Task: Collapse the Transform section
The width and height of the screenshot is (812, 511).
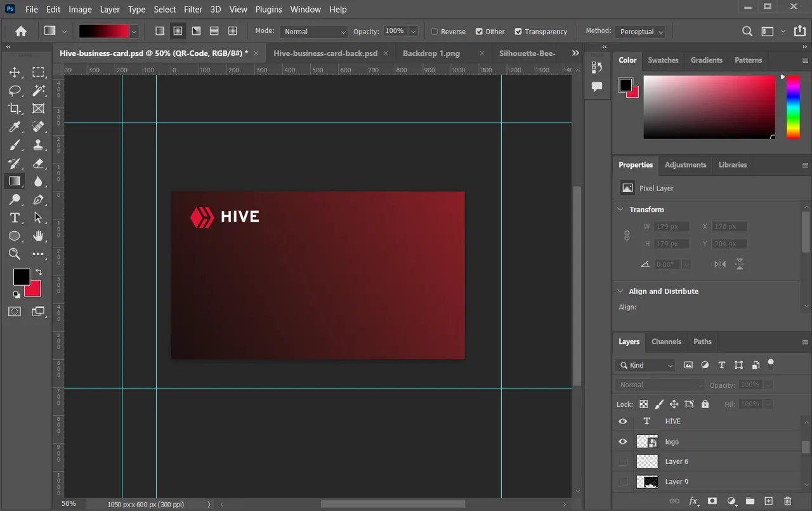Action: [x=620, y=209]
